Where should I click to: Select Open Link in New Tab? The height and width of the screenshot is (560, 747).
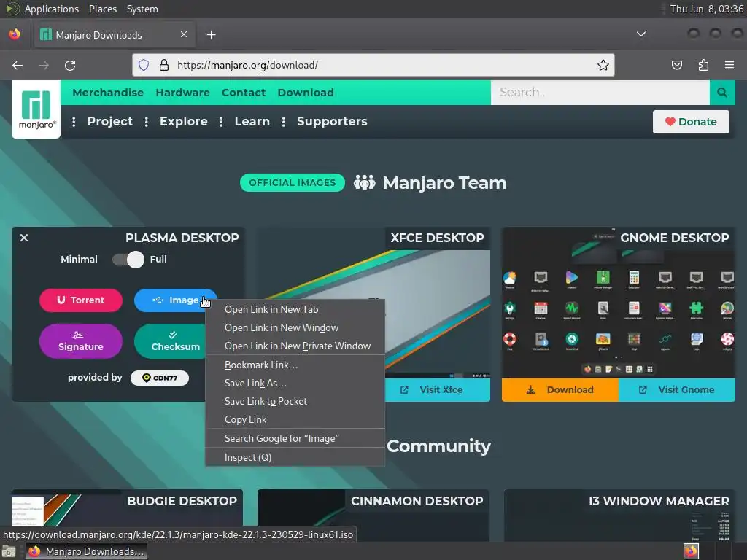coord(295,309)
